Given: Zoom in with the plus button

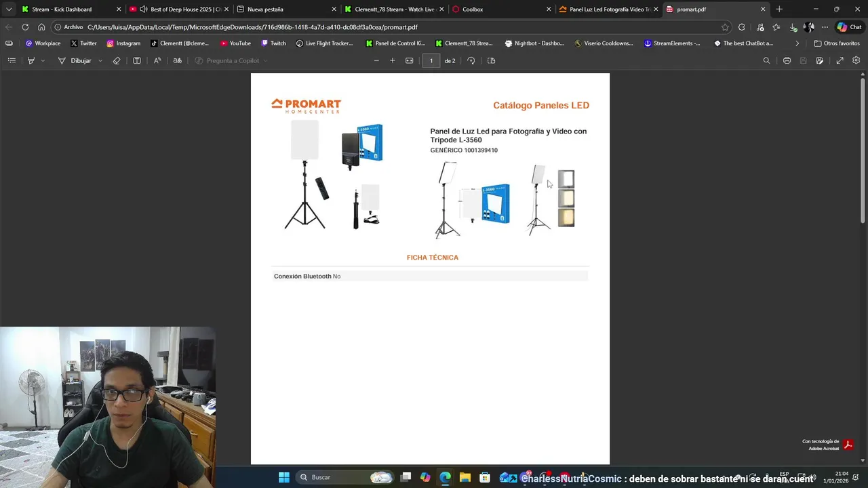Looking at the screenshot, I should (x=392, y=60).
